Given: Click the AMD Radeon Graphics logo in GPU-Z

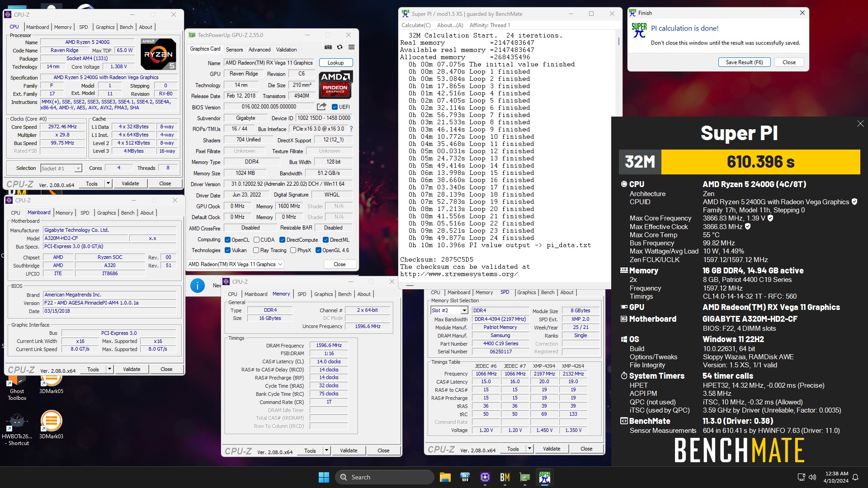Looking at the screenshot, I should tap(335, 84).
